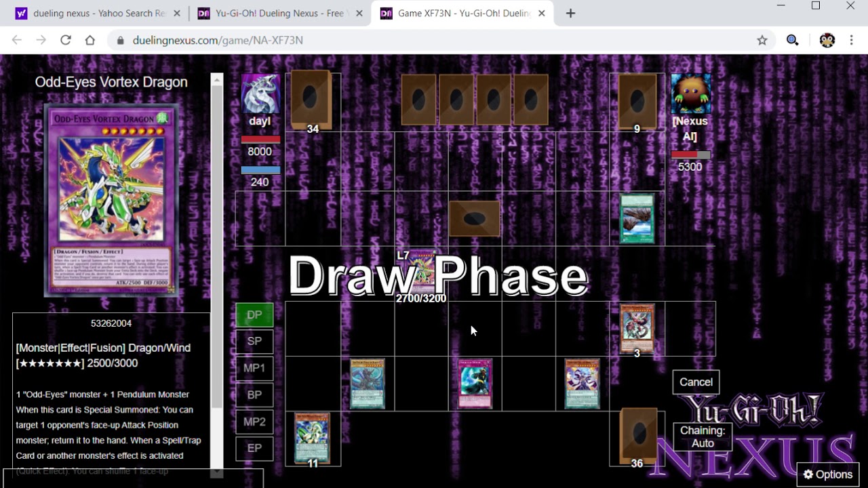Select the Game XF73N tab
This screenshot has width=868, height=488.
pyautogui.click(x=463, y=14)
